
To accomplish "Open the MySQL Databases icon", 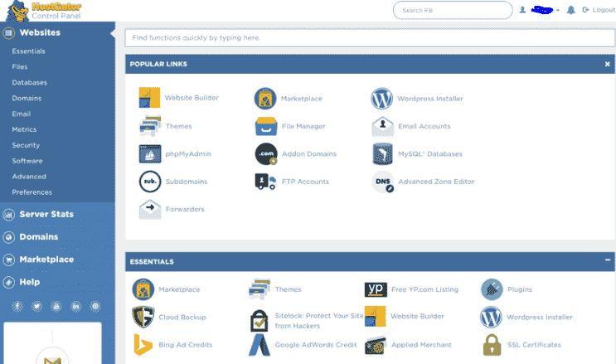I will click(x=382, y=153).
